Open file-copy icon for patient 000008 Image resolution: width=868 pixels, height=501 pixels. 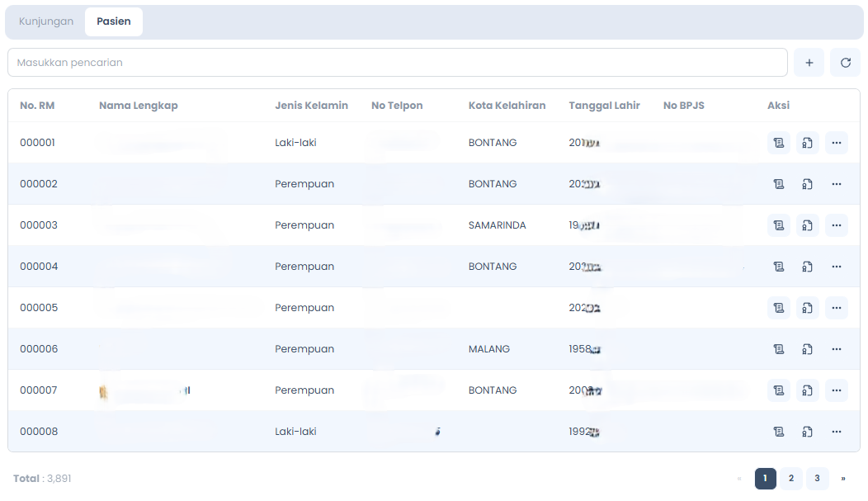point(807,431)
